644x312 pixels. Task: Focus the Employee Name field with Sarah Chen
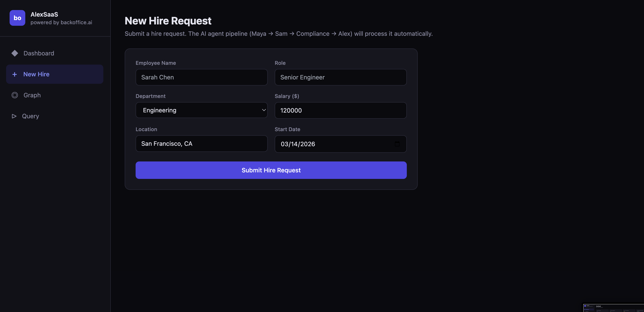tap(201, 77)
